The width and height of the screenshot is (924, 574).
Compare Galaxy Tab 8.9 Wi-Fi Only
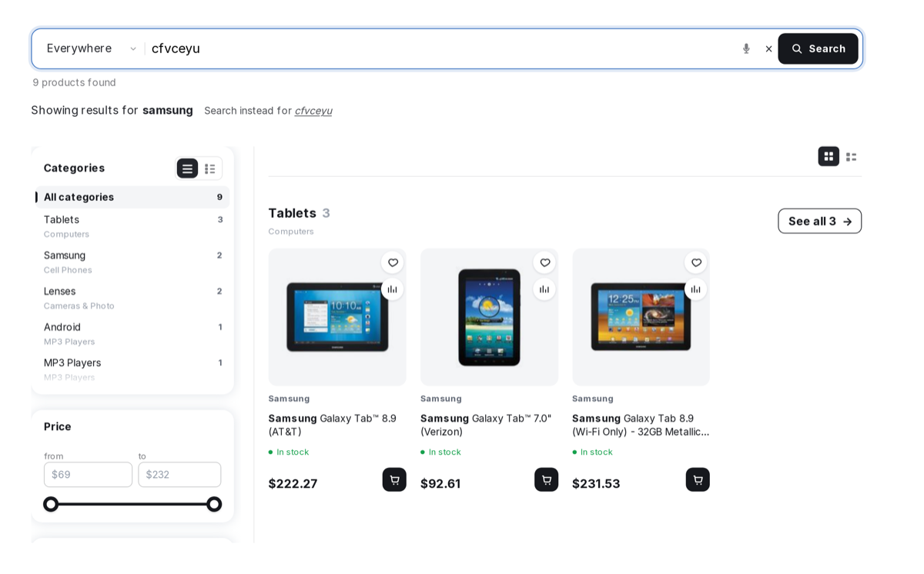click(696, 289)
